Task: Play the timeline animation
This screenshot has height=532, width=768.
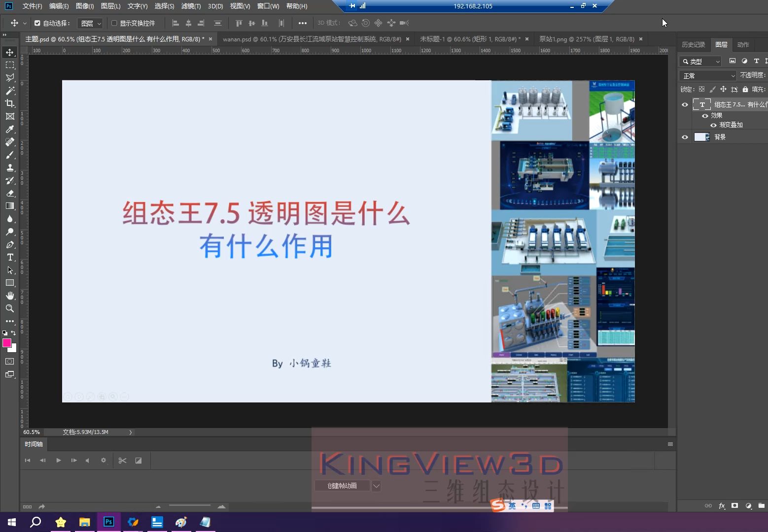Action: click(59, 461)
